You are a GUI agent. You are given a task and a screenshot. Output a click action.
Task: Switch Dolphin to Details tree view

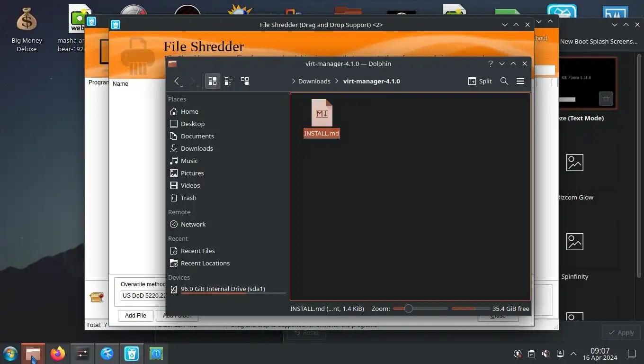(245, 81)
